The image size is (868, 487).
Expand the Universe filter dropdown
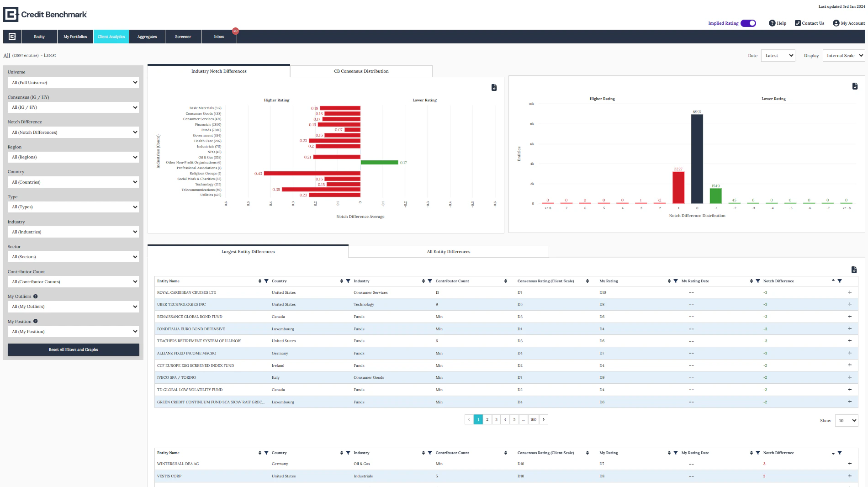[x=73, y=82]
